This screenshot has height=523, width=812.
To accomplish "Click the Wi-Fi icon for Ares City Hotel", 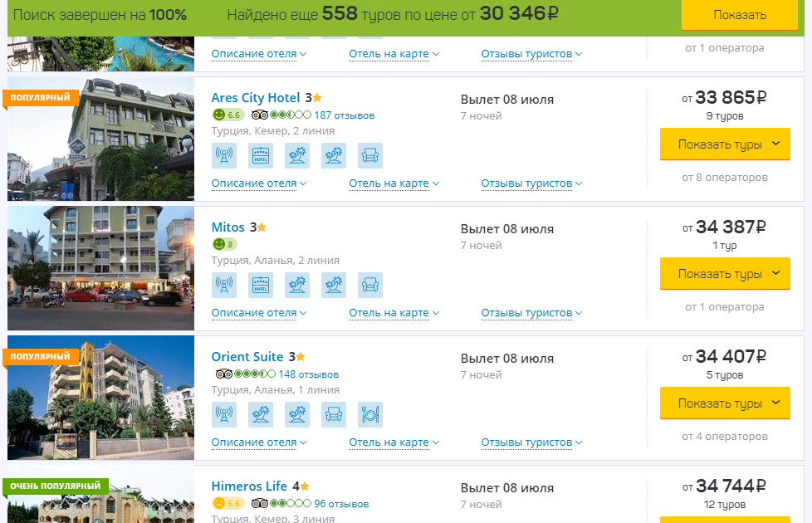I will tap(223, 156).
